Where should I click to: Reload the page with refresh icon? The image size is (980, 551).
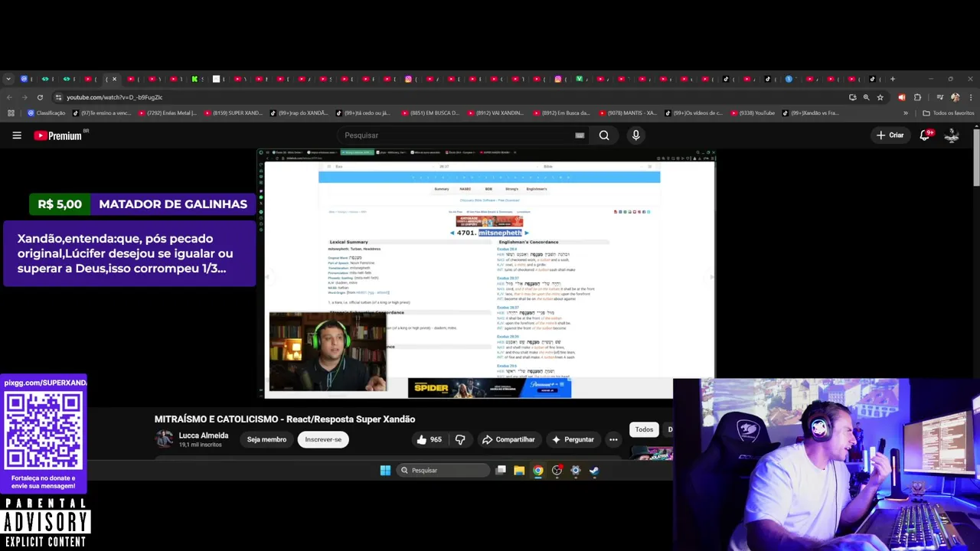pyautogui.click(x=40, y=97)
